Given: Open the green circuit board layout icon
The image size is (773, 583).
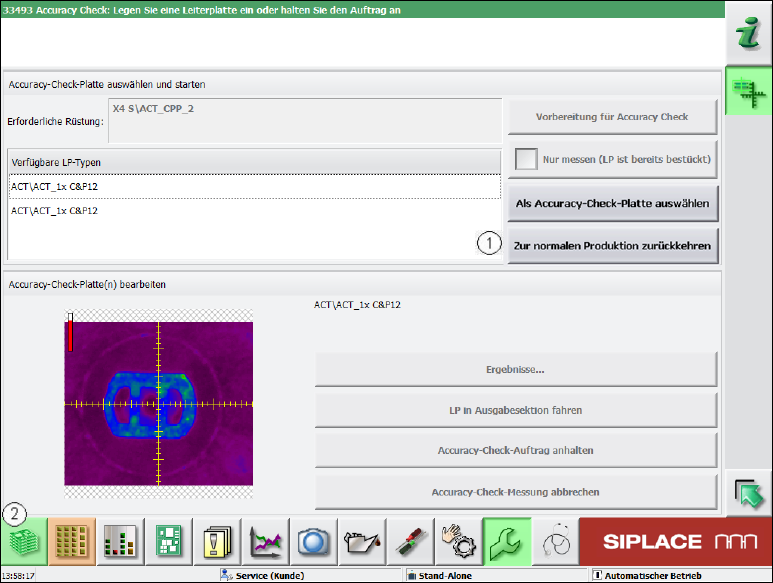Looking at the screenshot, I should pos(169,542).
